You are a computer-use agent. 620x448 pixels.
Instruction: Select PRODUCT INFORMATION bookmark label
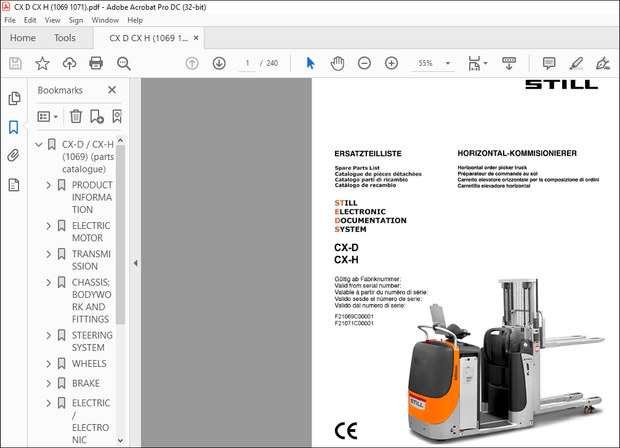coord(92,197)
